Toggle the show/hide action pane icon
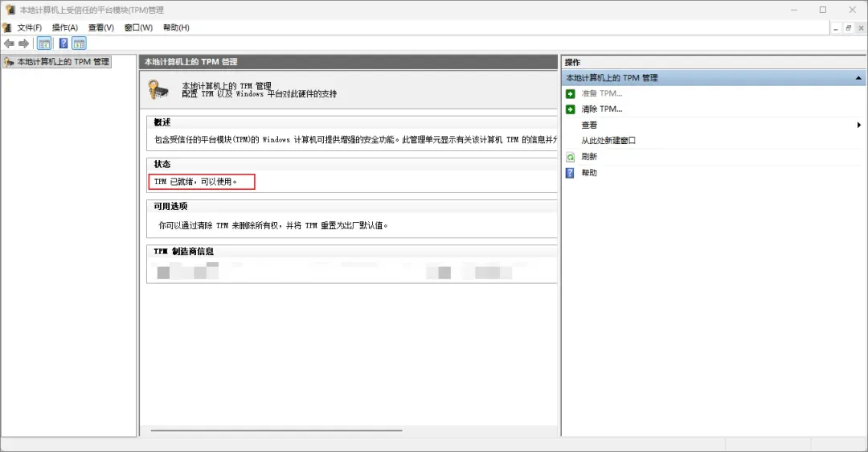 coord(79,43)
